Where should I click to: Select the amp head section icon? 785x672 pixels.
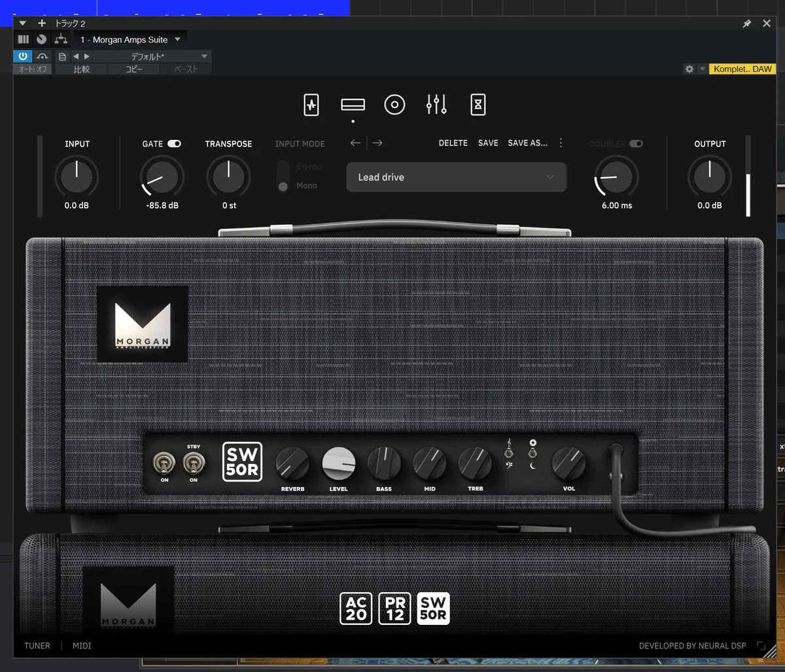(x=353, y=105)
